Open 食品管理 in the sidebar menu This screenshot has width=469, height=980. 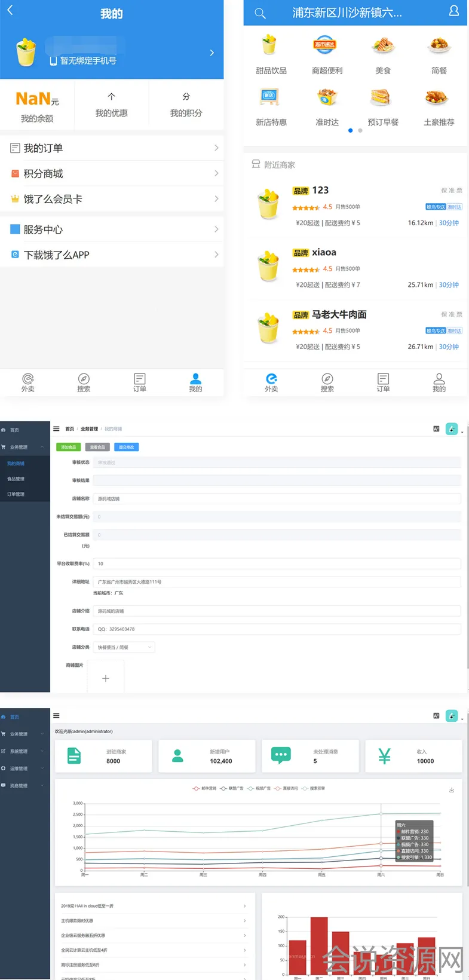[x=16, y=479]
